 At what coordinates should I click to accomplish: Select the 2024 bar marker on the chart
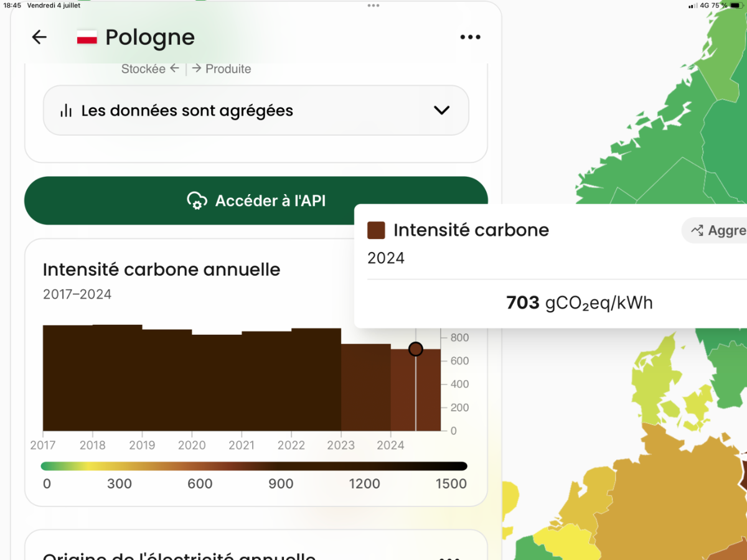click(x=415, y=349)
